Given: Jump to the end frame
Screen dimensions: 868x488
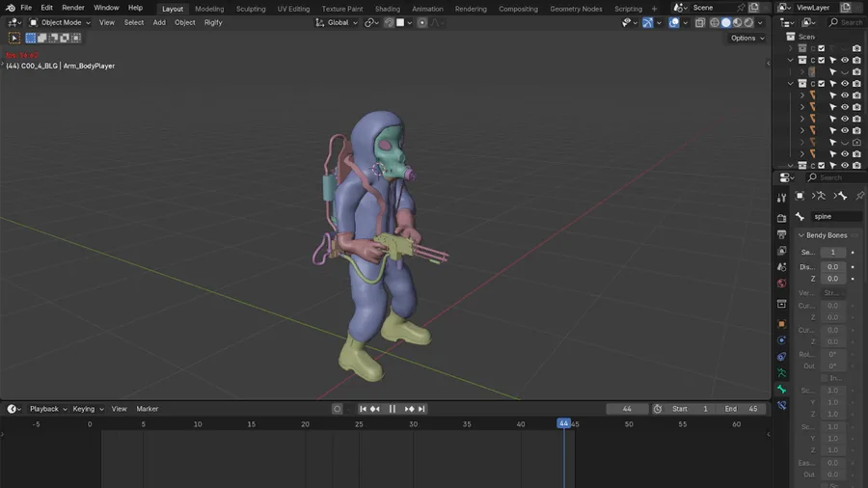Looking at the screenshot, I should (421, 409).
